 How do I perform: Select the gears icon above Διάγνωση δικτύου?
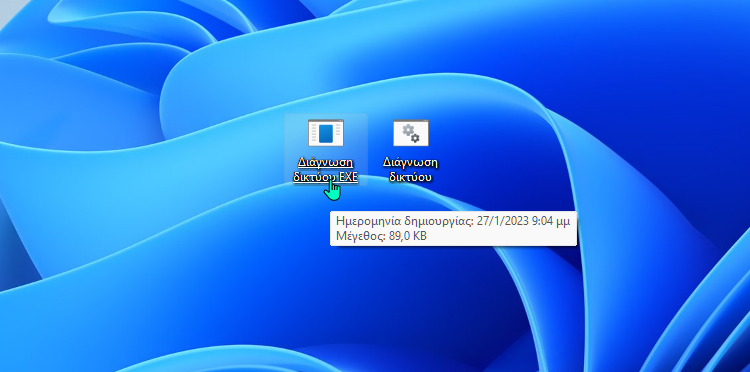pos(411,133)
